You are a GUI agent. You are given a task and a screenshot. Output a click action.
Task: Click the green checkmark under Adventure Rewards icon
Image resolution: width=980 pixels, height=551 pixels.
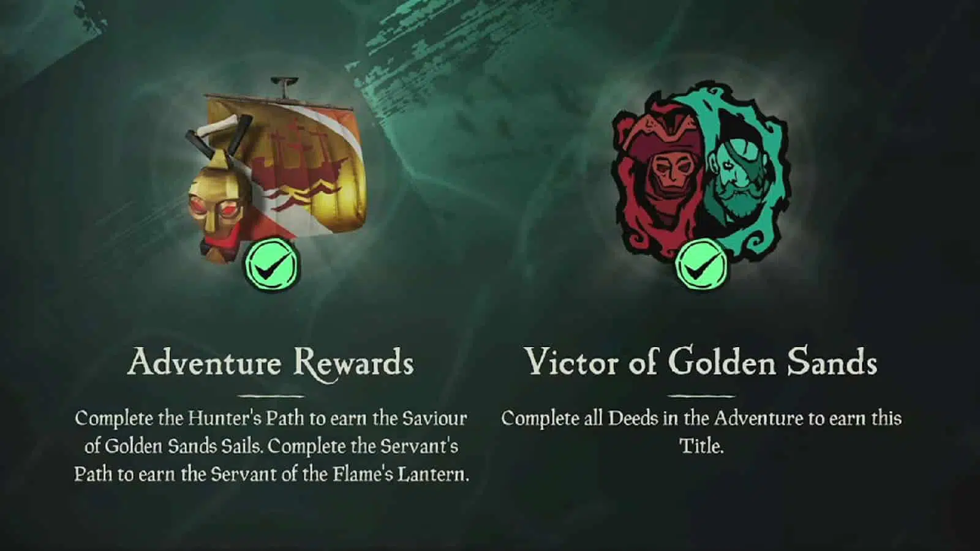pos(271,266)
